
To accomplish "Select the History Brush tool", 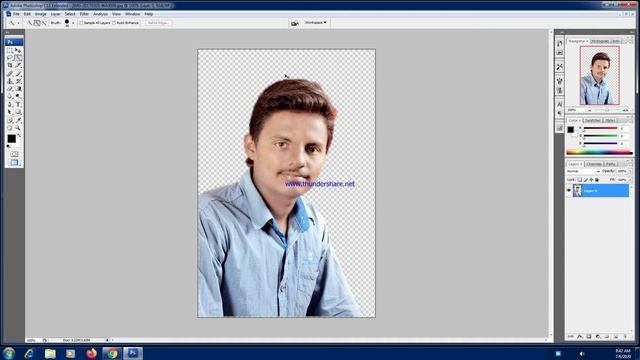I will tap(18, 81).
